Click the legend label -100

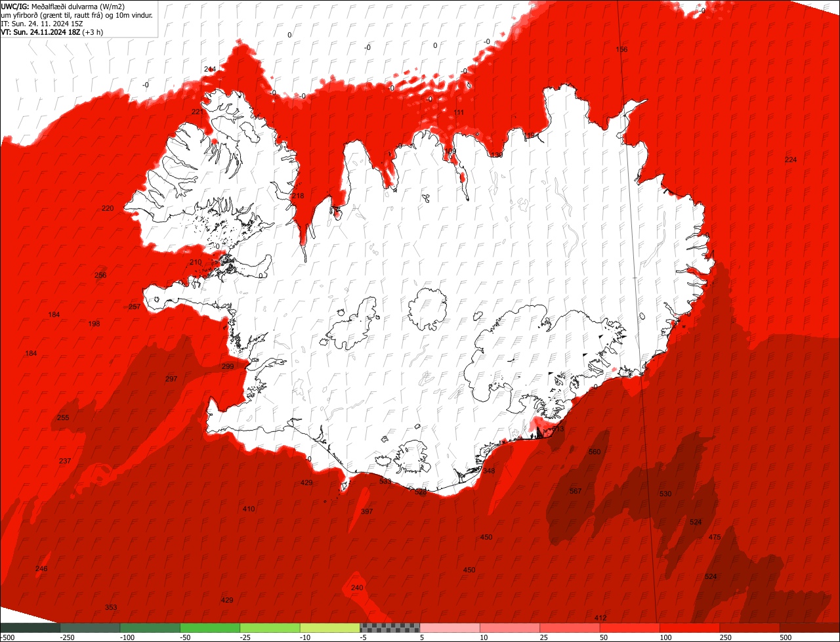[x=127, y=637]
